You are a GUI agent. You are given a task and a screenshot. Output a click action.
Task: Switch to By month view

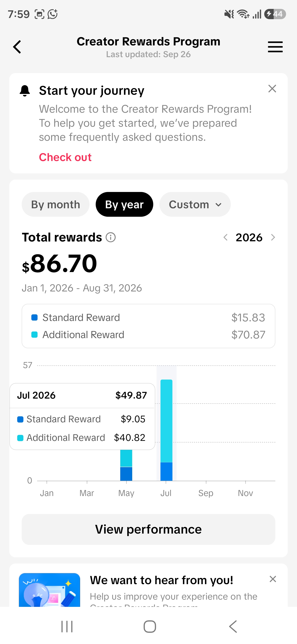click(x=55, y=205)
